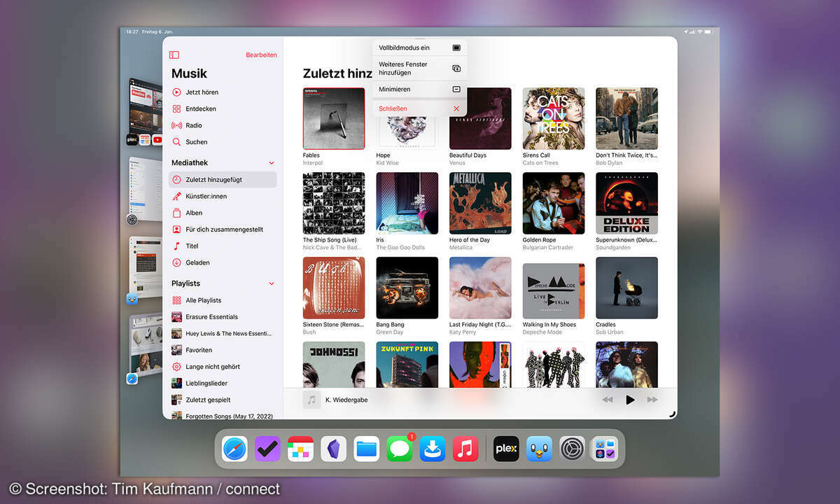Open Hero of the Day by Metallica

[480, 203]
